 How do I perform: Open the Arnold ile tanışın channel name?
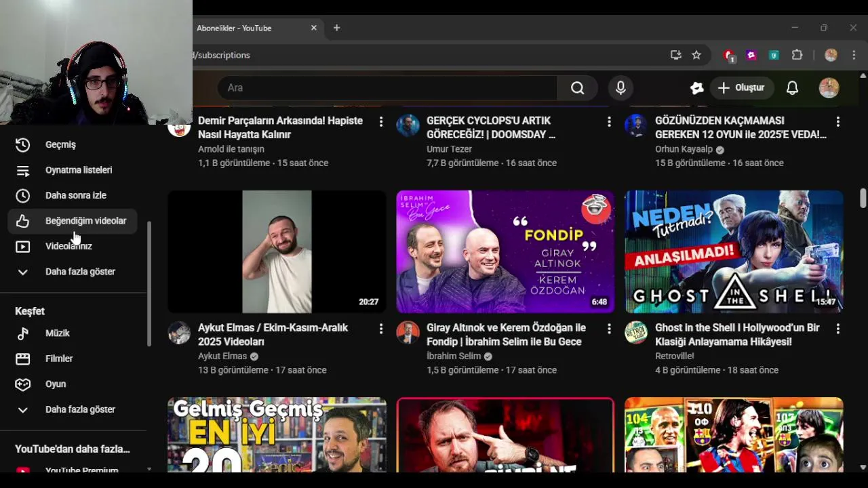[x=231, y=149]
